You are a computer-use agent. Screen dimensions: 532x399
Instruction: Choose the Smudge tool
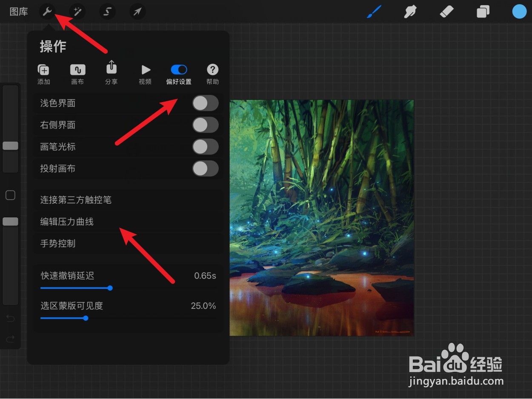[410, 11]
